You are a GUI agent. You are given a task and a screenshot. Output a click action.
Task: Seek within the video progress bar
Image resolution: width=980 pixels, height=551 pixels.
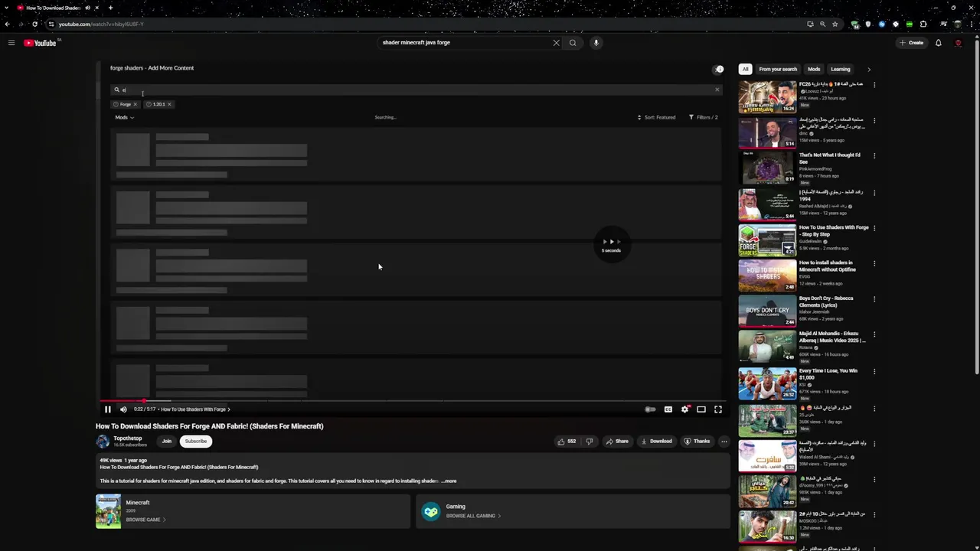coord(411,400)
